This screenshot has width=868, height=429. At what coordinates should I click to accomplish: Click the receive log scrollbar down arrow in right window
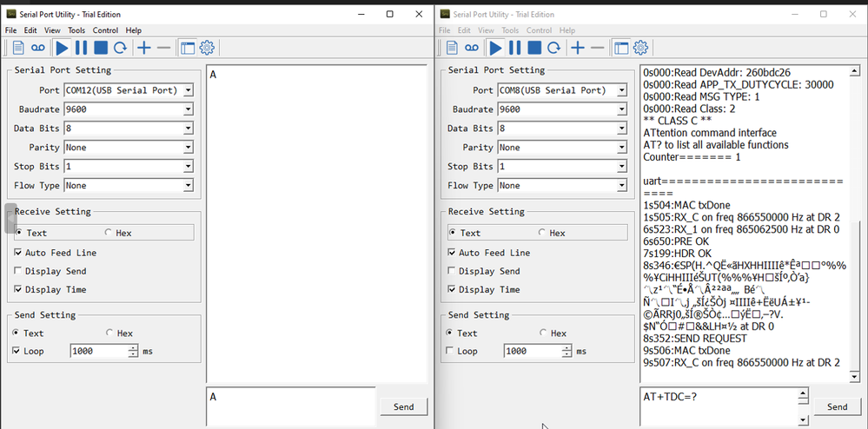pos(855,377)
